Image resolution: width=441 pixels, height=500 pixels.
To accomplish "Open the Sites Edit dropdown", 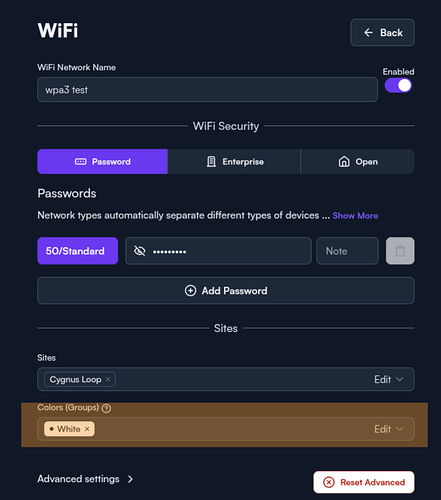I will [x=389, y=379].
